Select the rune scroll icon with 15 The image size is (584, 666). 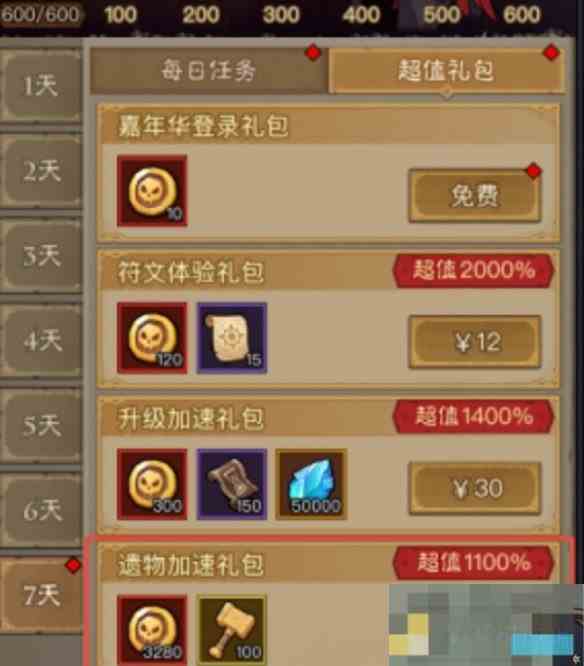(231, 338)
